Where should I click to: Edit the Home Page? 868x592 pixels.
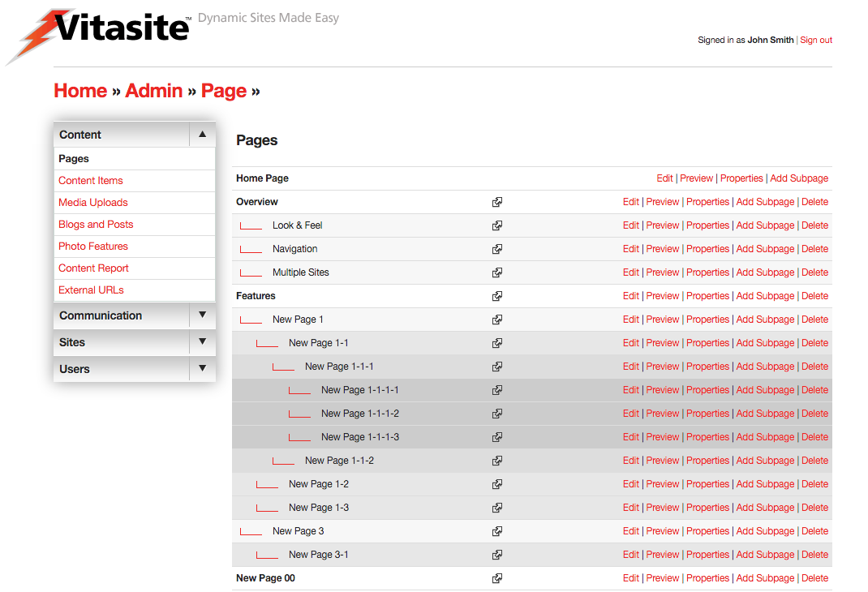pos(664,178)
